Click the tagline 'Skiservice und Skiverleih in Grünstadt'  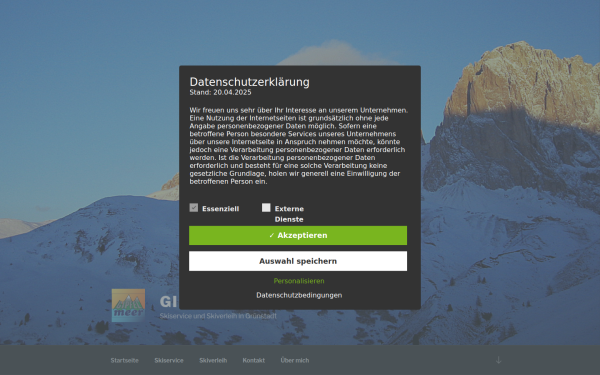pyautogui.click(x=218, y=316)
